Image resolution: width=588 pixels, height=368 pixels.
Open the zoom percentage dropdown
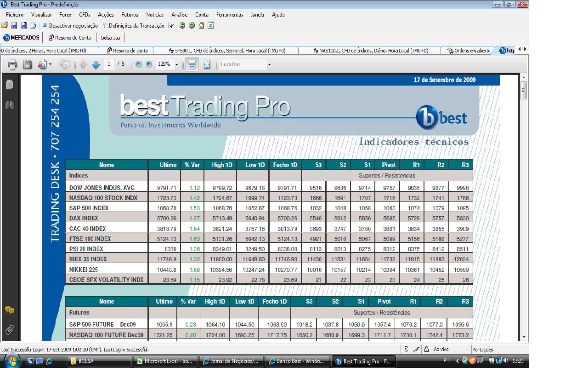(x=176, y=64)
